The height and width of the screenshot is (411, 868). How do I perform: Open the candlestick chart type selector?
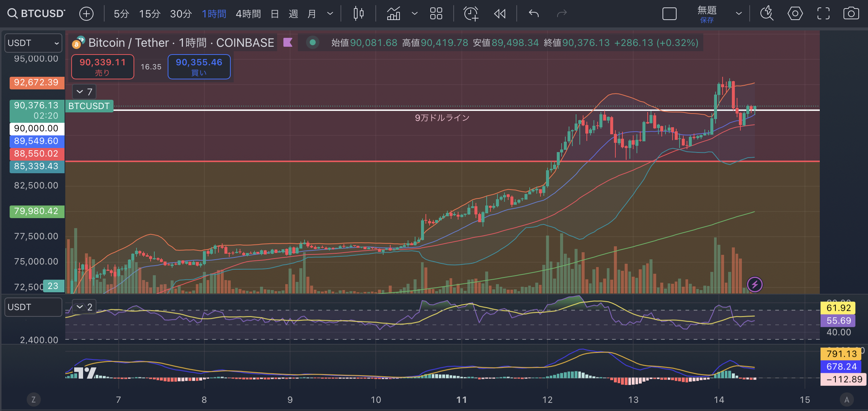point(358,14)
